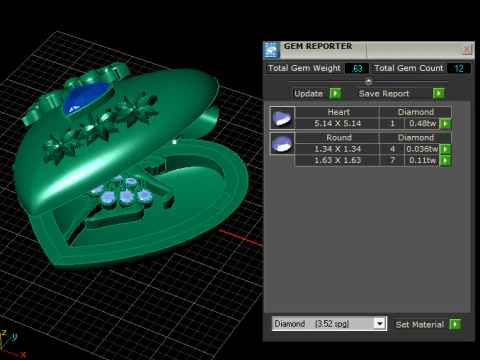The width and height of the screenshot is (480, 360).
Task: Click the Total Gem Weight label
Action: click(304, 68)
